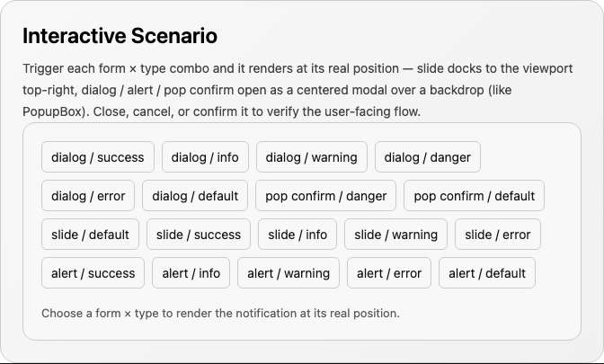Click the Interactive Scenario heading
The width and height of the screenshot is (604, 364).
(120, 36)
